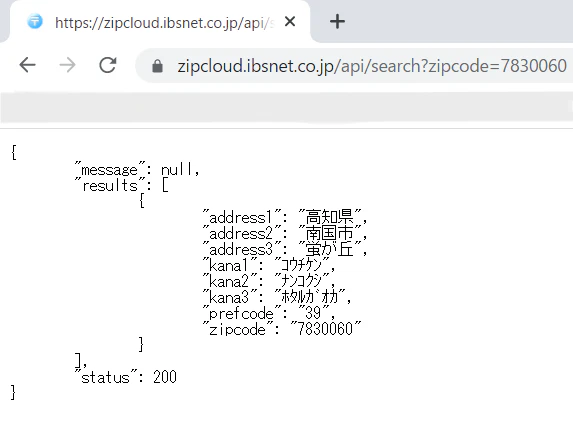Click the padlock site security icon

tap(157, 66)
